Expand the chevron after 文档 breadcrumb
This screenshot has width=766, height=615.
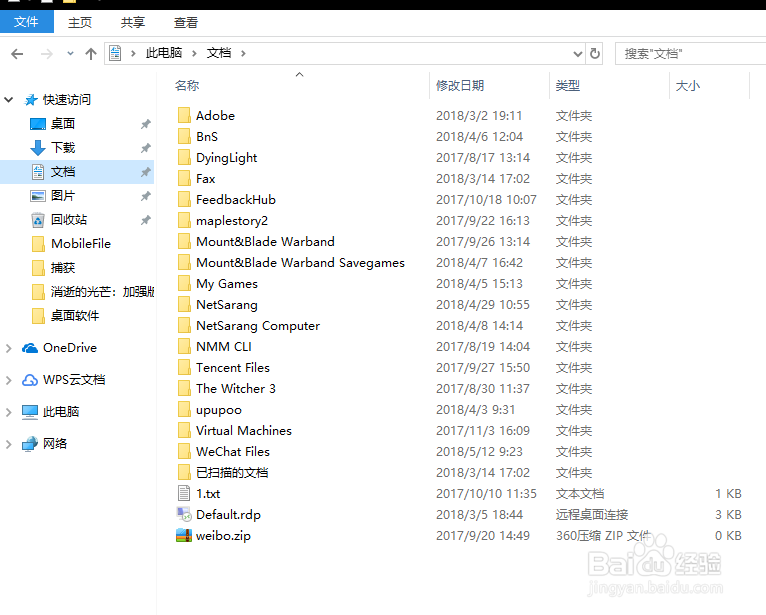point(243,53)
